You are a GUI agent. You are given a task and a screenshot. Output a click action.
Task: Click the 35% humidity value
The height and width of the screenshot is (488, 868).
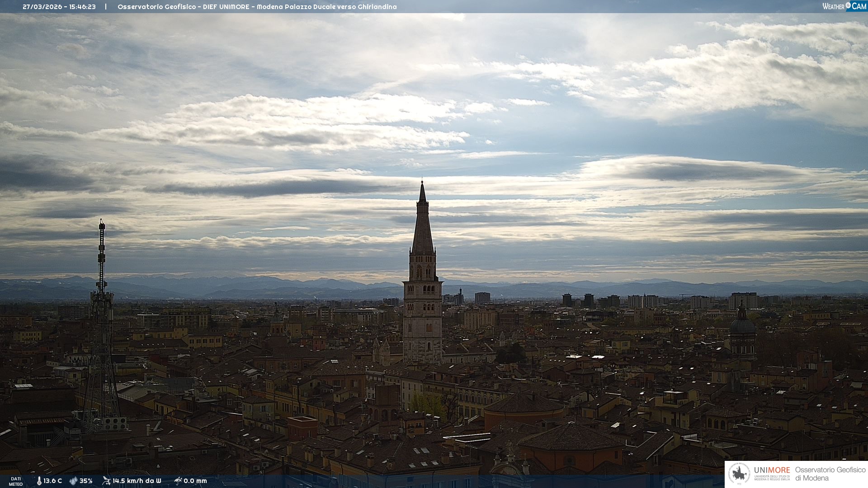tap(86, 481)
